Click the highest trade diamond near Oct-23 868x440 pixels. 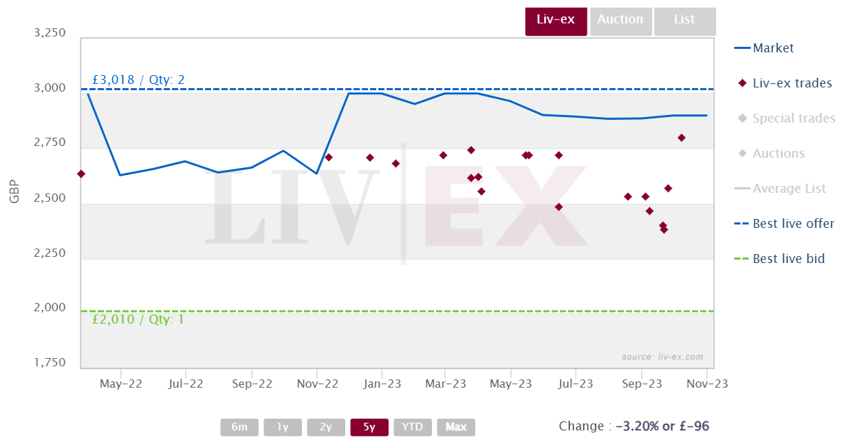pos(682,138)
